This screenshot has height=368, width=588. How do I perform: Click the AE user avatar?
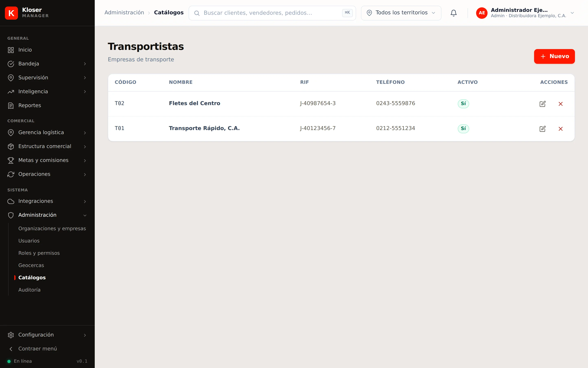(x=482, y=13)
